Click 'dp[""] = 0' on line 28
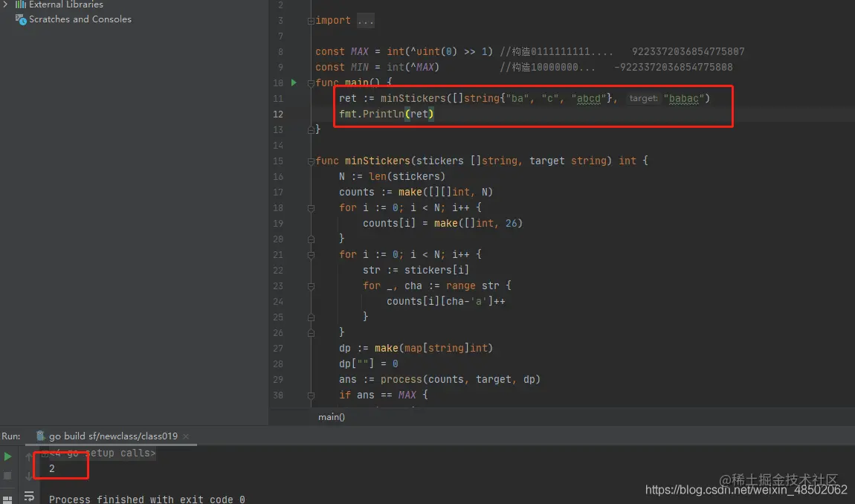 (x=369, y=364)
